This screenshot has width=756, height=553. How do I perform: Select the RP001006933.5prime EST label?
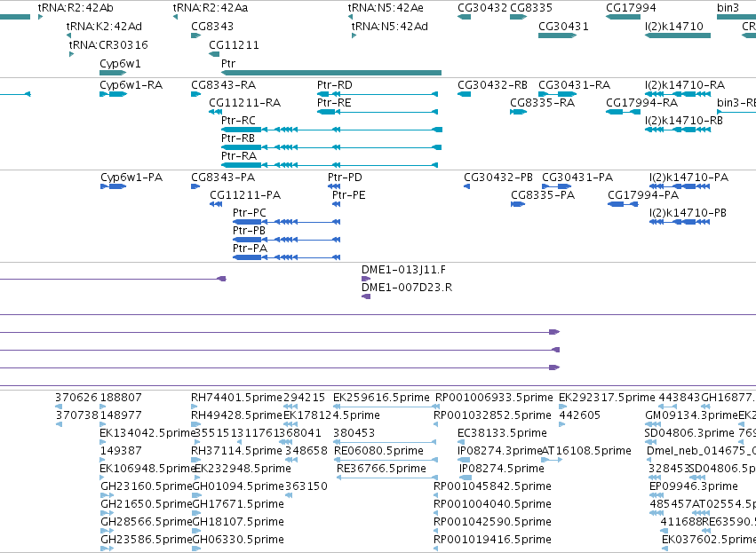494,398
